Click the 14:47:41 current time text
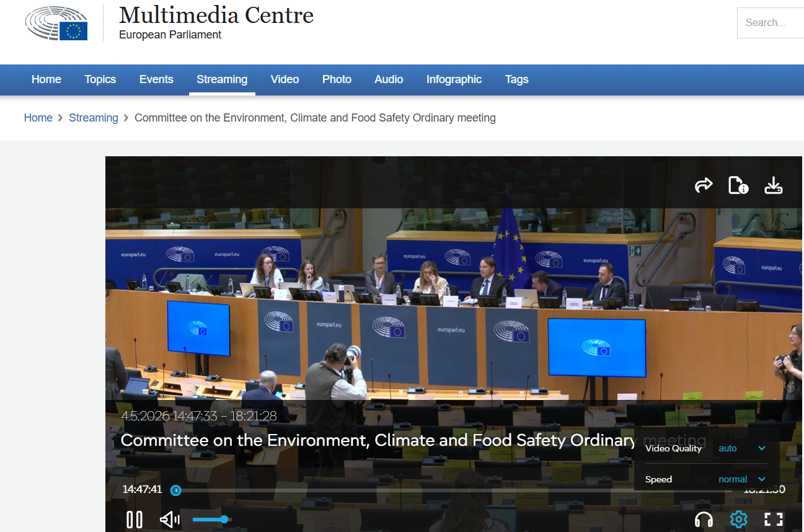804x532 pixels. [x=142, y=489]
